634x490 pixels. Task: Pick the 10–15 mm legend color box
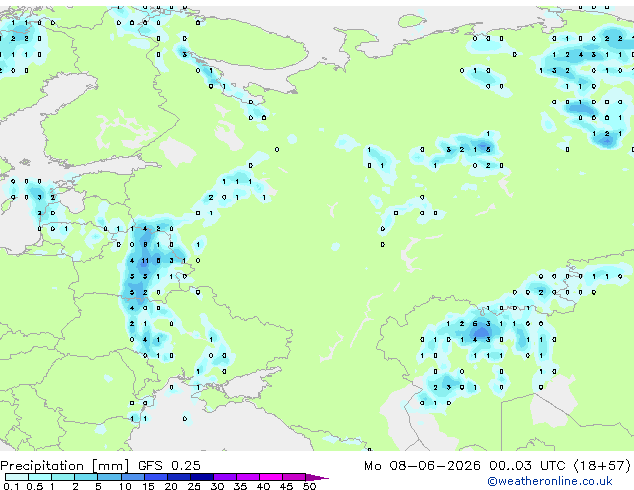pos(132,477)
